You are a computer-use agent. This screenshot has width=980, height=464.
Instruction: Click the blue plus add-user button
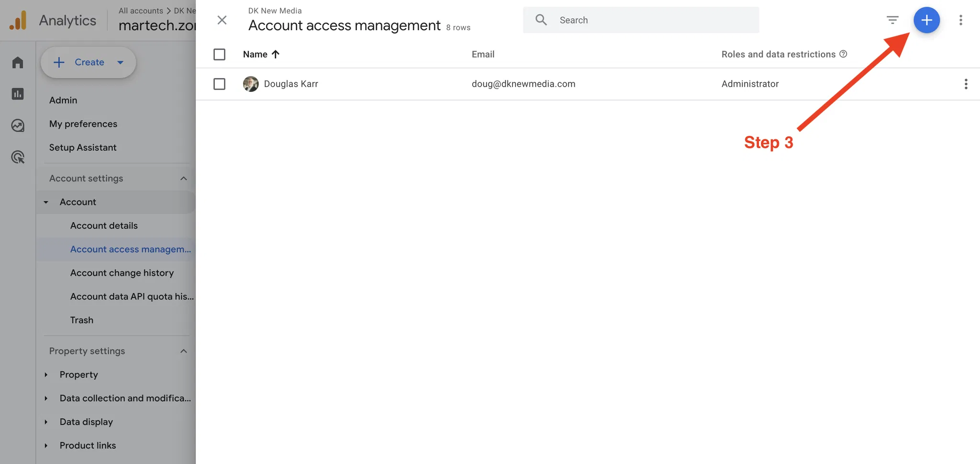926,20
